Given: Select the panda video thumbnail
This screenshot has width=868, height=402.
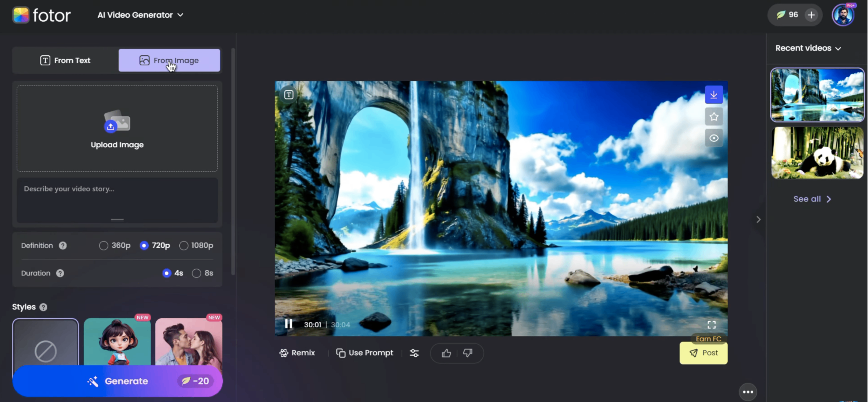Looking at the screenshot, I should coord(817,153).
